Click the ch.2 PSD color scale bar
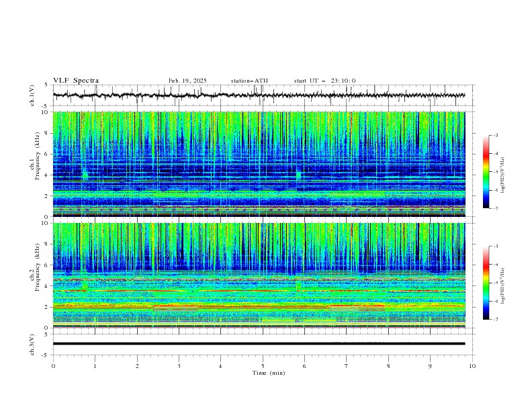 tap(486, 283)
